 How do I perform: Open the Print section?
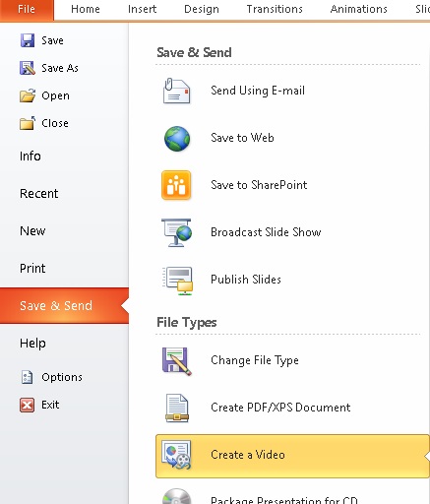click(x=32, y=269)
